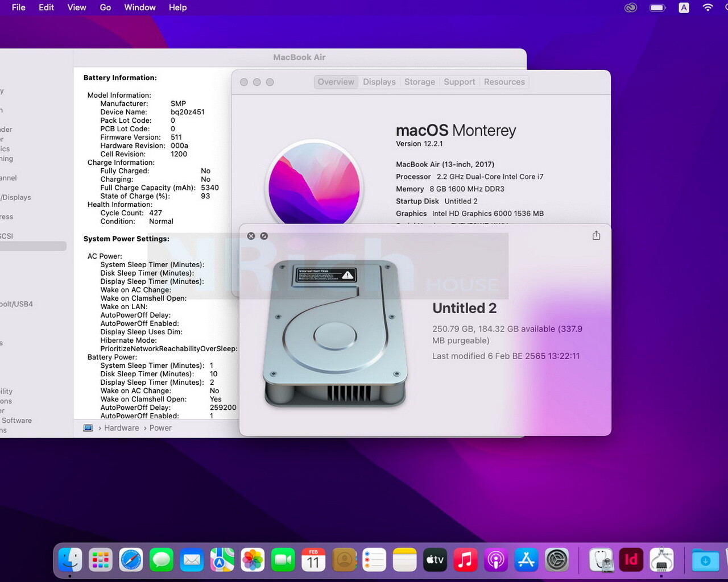Click the Battery Information heading
This screenshot has height=582, width=728.
tap(120, 78)
